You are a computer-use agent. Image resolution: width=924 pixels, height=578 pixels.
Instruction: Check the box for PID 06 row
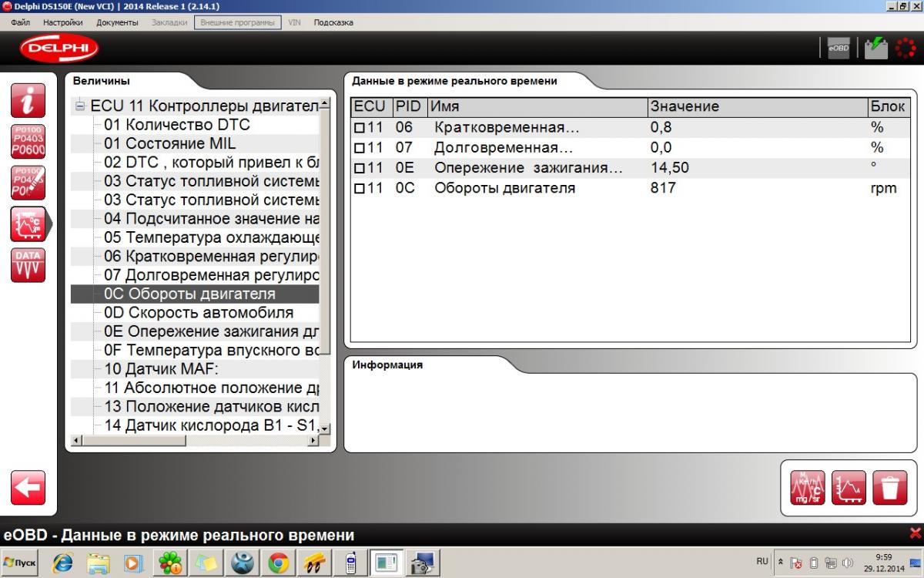click(359, 128)
